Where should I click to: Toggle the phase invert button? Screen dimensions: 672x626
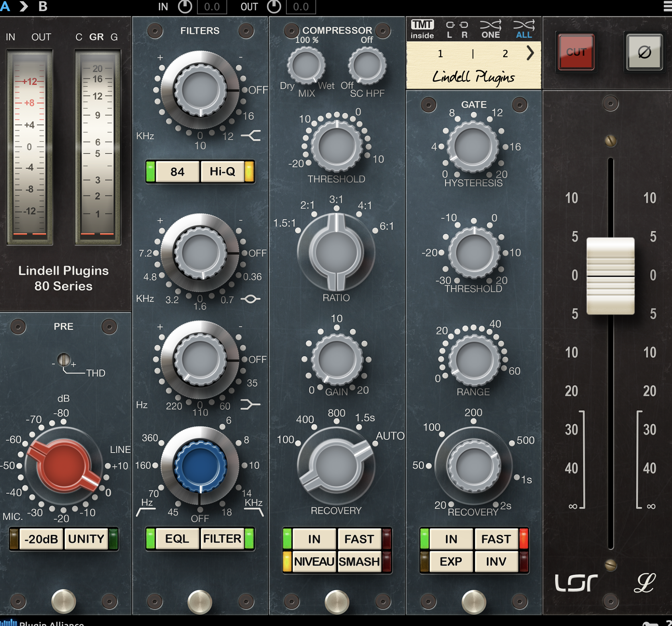point(644,52)
